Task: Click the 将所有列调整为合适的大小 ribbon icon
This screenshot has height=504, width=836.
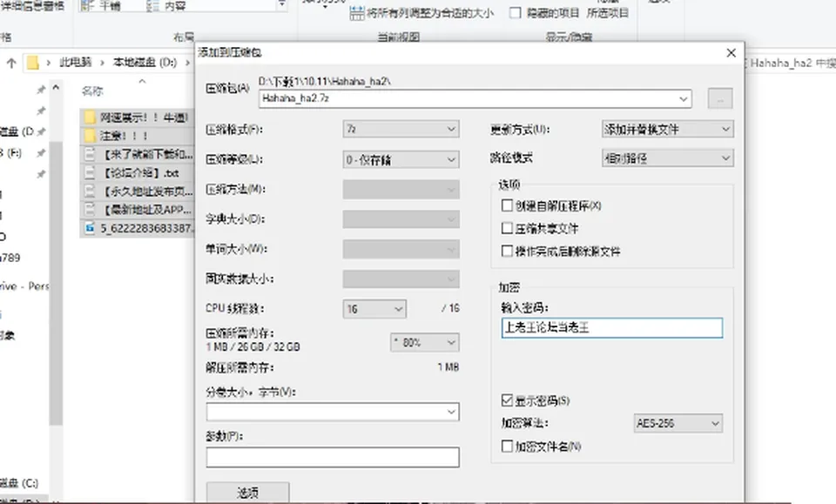Action: (x=357, y=13)
